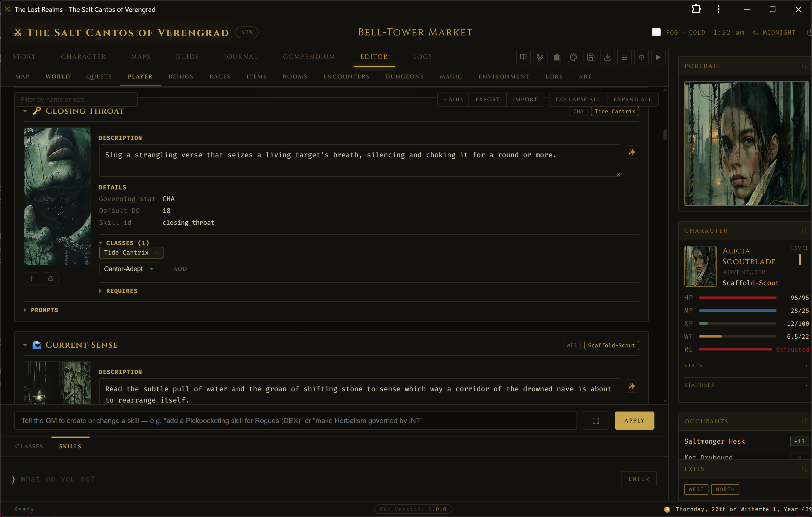Click the ruler and pencil design icon

point(540,57)
